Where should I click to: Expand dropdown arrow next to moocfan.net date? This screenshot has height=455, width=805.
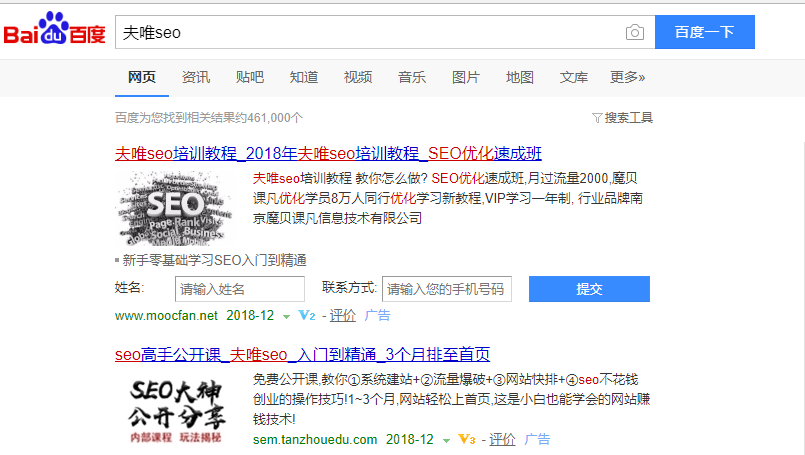286,317
